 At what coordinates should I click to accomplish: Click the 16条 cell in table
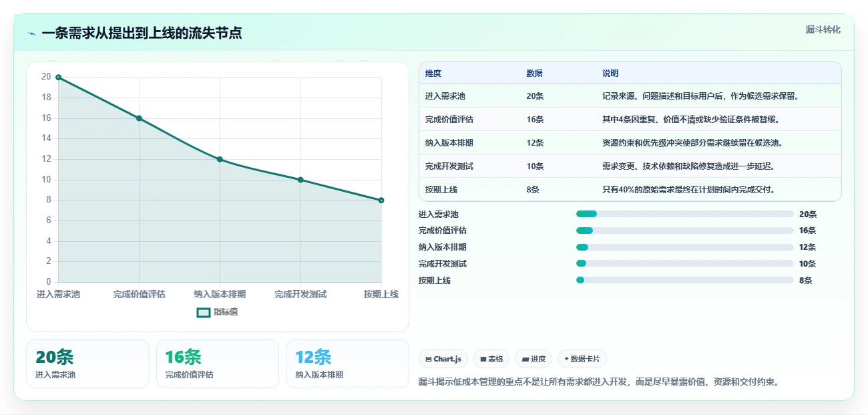pos(535,120)
